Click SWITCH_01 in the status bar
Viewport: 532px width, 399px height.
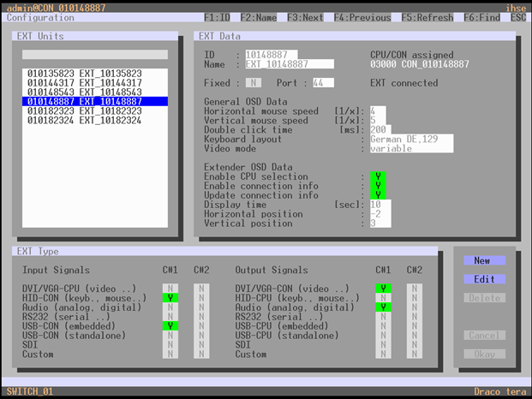pos(30,391)
